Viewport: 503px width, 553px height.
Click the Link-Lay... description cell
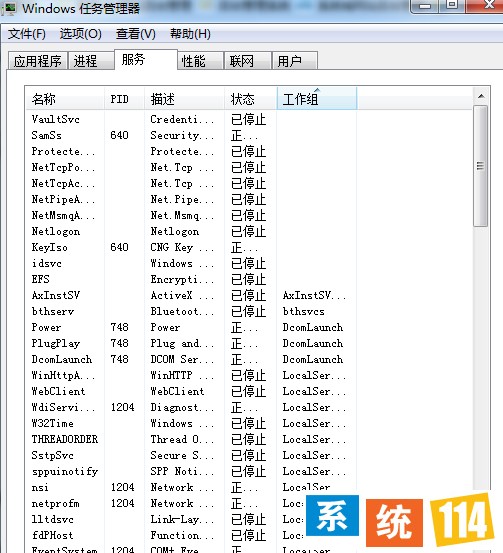tap(182, 519)
